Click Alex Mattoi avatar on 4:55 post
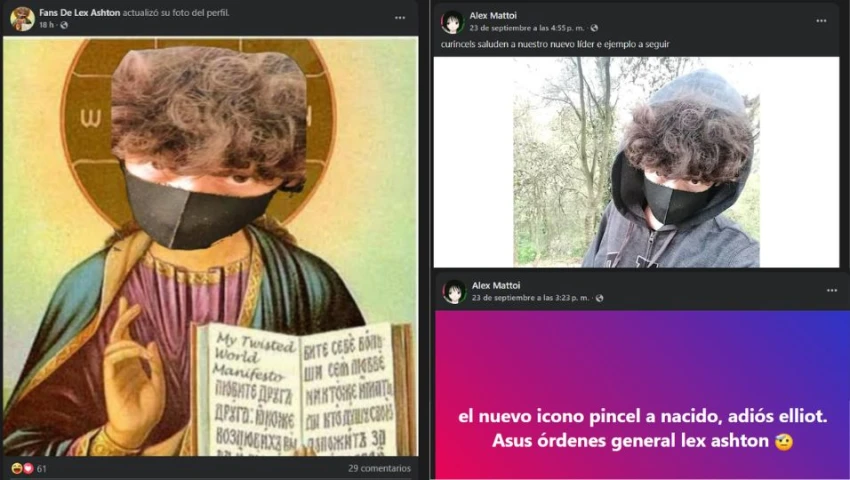 coord(453,22)
